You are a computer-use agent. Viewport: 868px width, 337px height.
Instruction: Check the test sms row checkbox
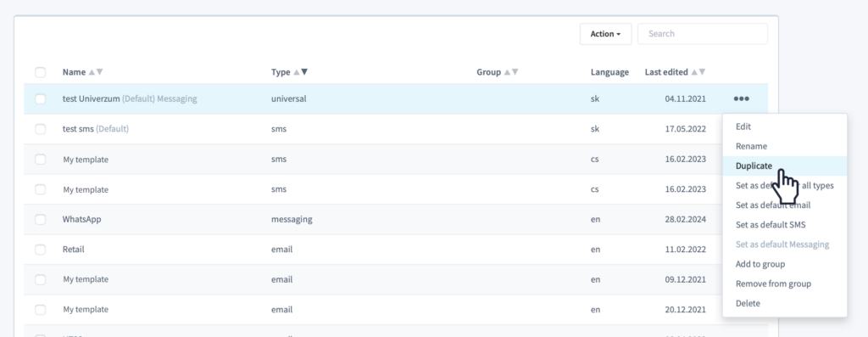40,129
